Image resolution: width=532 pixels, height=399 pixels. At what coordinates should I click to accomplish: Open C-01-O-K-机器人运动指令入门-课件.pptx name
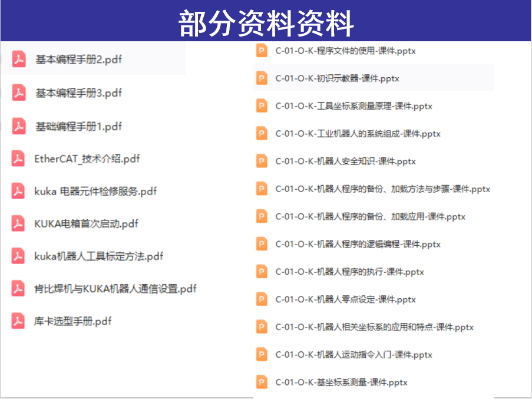354,355
